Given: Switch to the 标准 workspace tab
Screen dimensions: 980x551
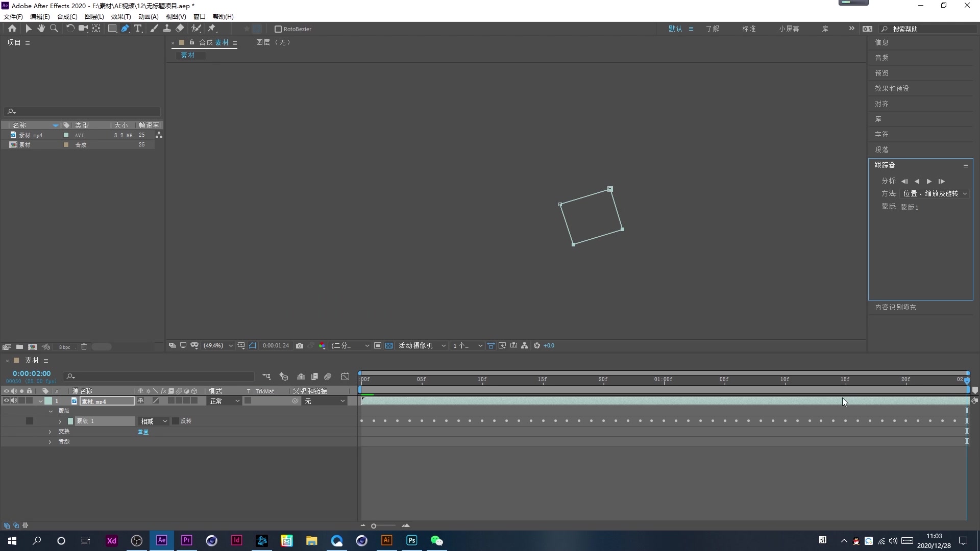Looking at the screenshot, I should (x=749, y=29).
